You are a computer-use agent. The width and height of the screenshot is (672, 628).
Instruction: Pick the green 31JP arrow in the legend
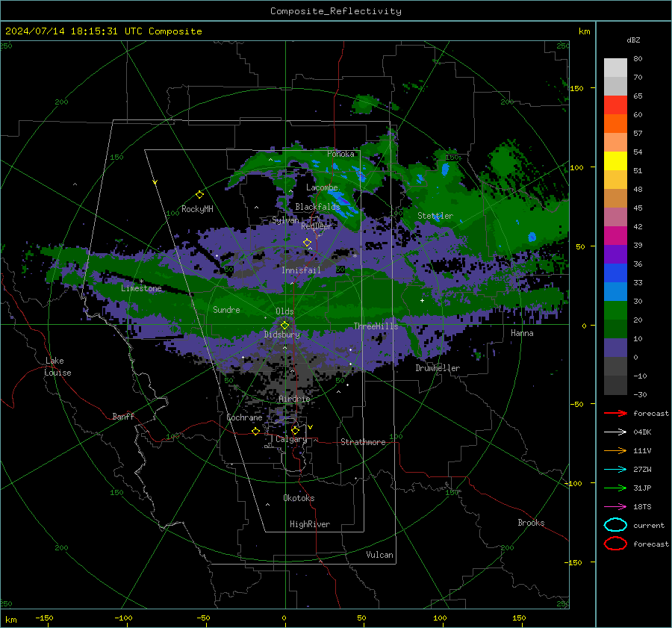tap(615, 488)
